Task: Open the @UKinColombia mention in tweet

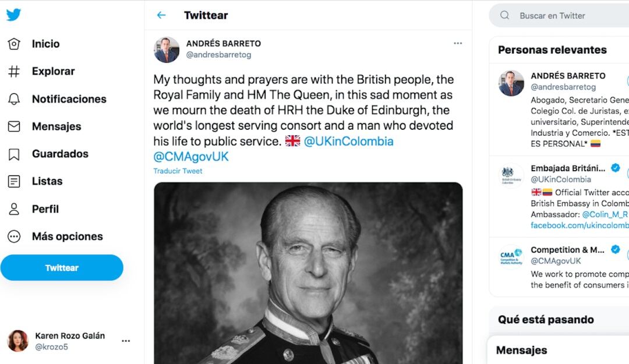Action: coord(348,142)
